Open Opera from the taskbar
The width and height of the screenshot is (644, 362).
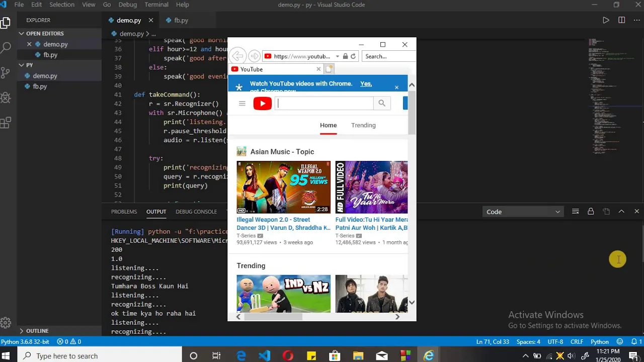click(x=288, y=356)
